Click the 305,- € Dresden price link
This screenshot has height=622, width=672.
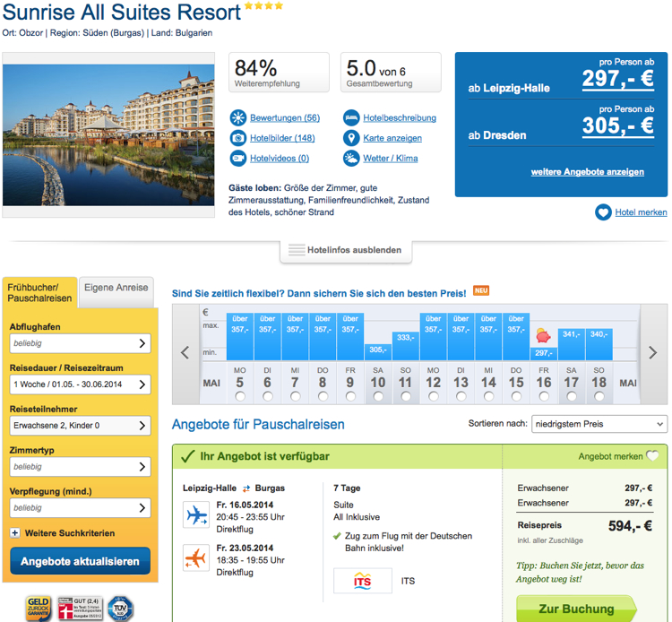click(x=618, y=126)
